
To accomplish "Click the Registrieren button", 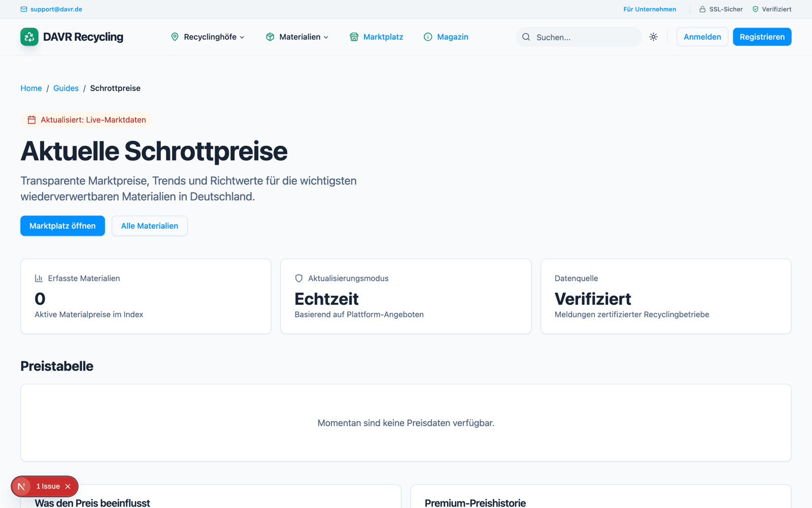I will [x=762, y=37].
